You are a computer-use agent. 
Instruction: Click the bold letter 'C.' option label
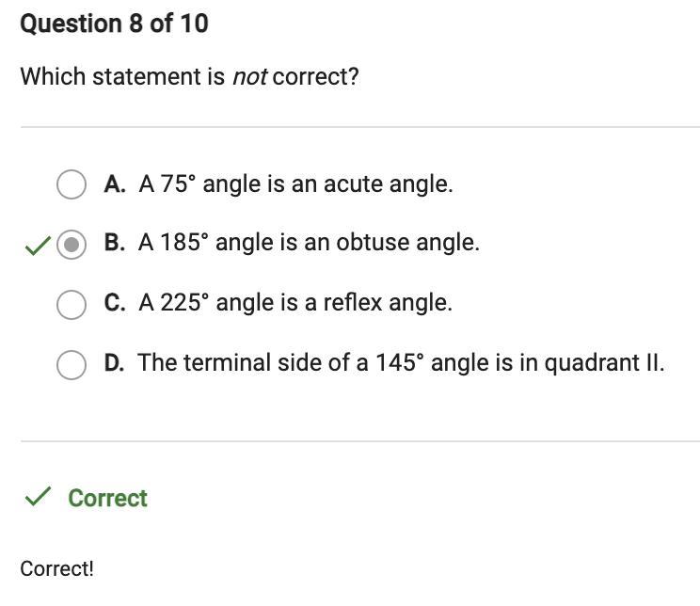click(x=115, y=303)
